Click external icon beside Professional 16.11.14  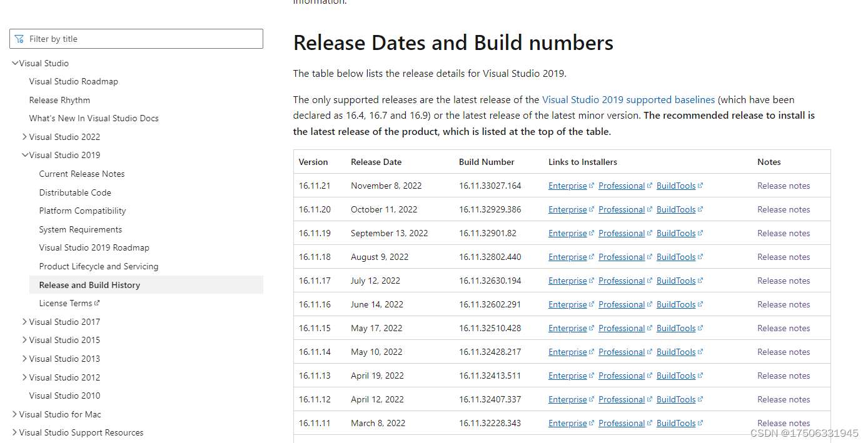[x=649, y=352]
